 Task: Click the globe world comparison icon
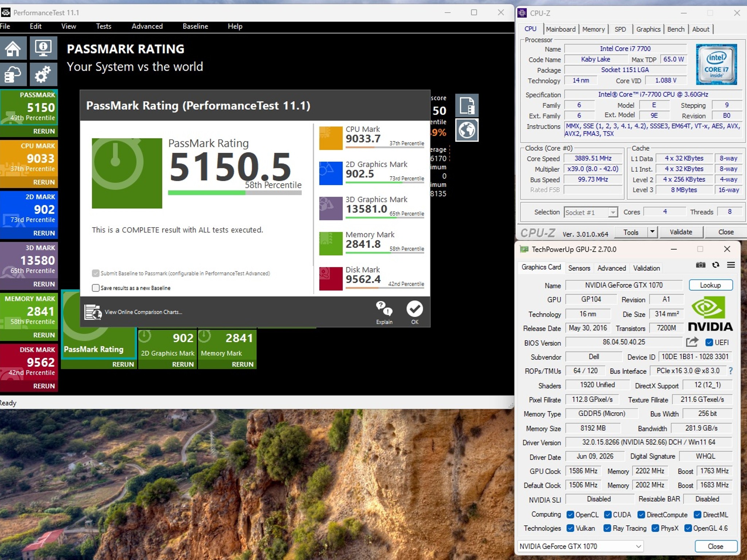pos(467,130)
